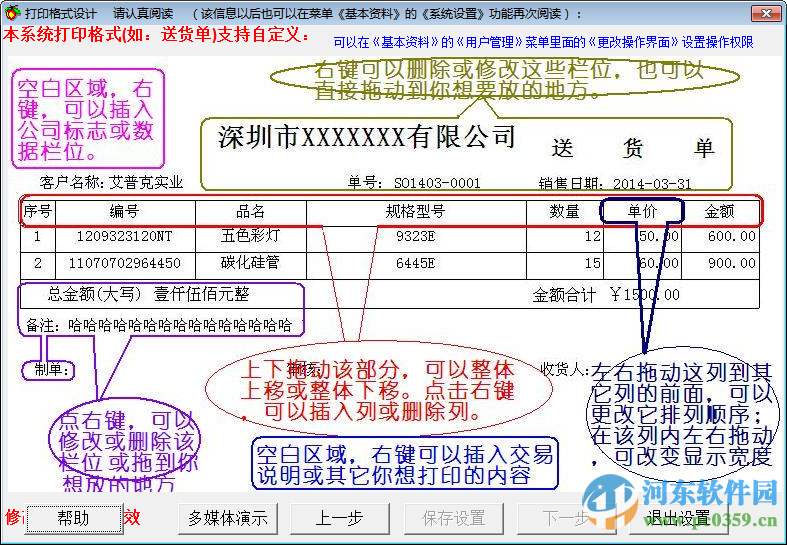Click the 备注 remarks field

click(x=159, y=326)
